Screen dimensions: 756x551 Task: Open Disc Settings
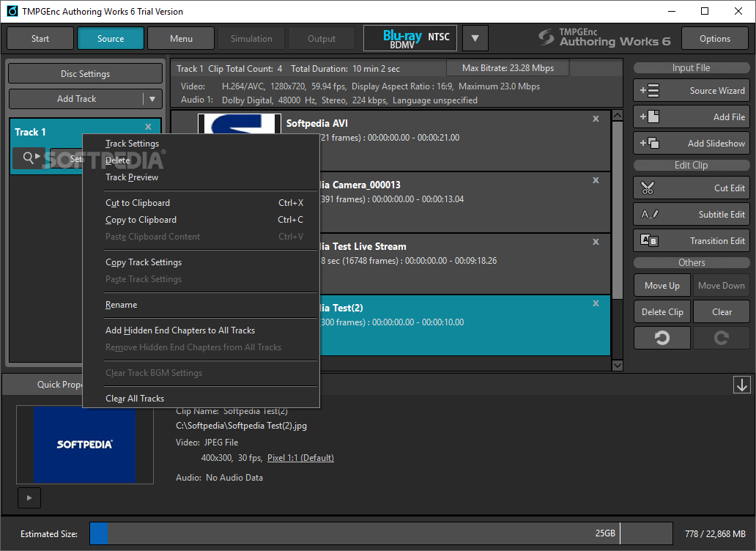click(85, 74)
